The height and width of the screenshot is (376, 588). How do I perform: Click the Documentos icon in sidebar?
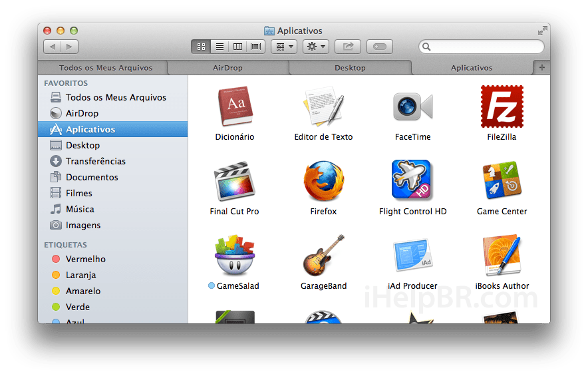click(56, 177)
